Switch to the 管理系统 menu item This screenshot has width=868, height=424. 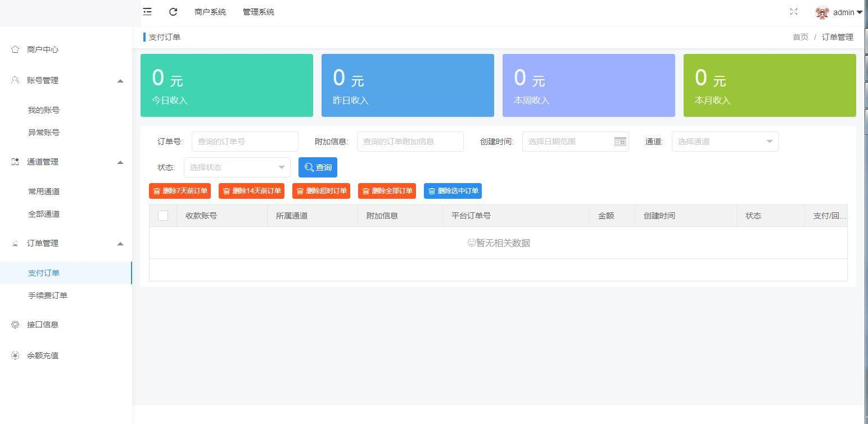pos(258,11)
